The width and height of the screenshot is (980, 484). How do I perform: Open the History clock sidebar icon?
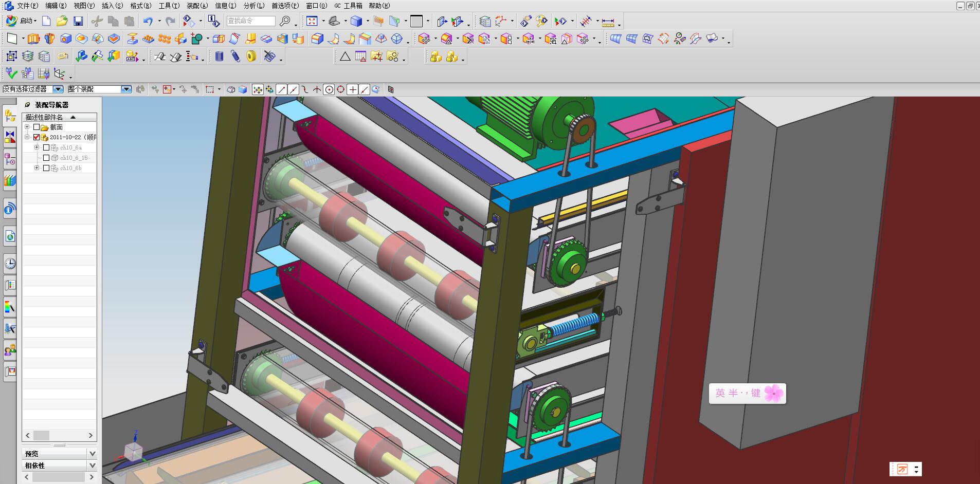point(10,264)
